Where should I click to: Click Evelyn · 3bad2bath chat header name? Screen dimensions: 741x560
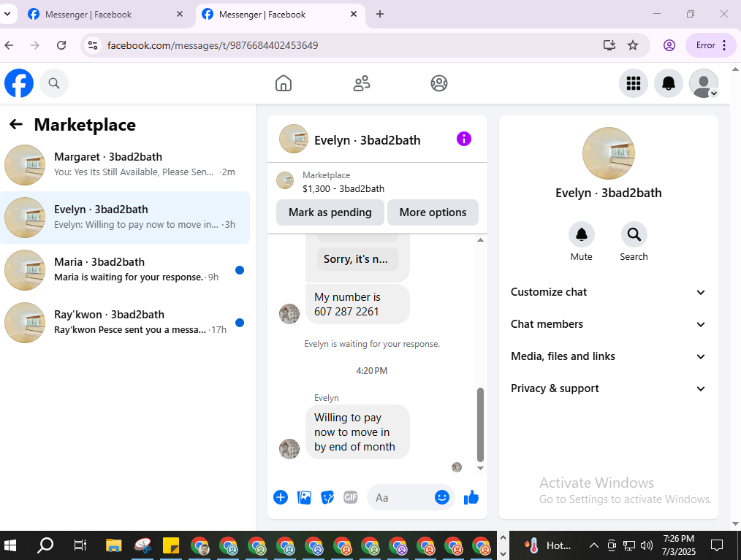(x=367, y=140)
